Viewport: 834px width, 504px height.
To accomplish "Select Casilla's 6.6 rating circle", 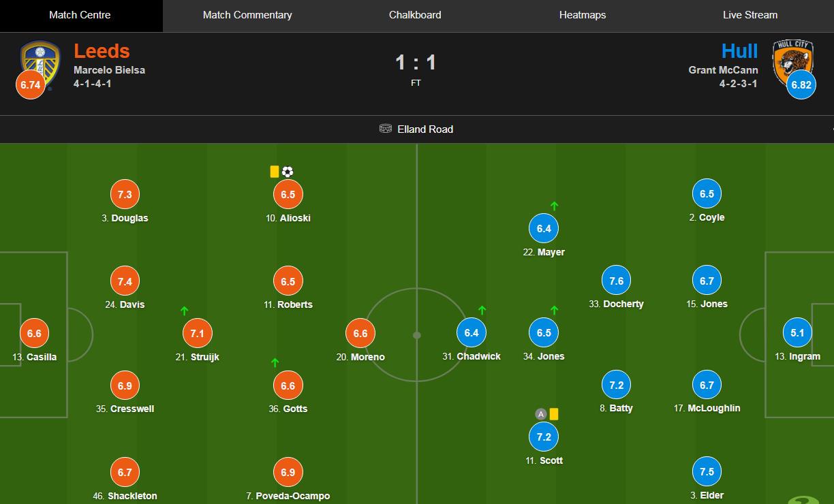I will pos(34,334).
